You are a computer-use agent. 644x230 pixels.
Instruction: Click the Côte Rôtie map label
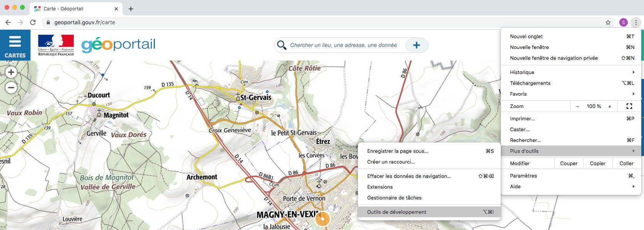tap(305, 68)
